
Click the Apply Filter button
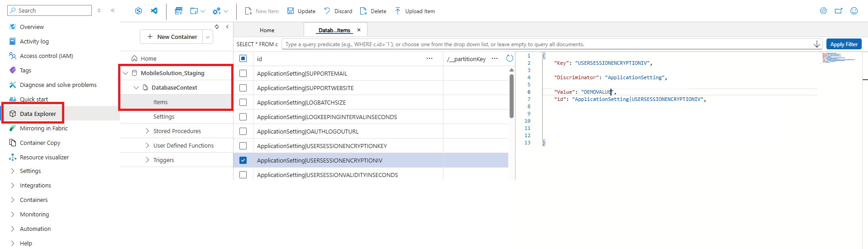coord(844,44)
